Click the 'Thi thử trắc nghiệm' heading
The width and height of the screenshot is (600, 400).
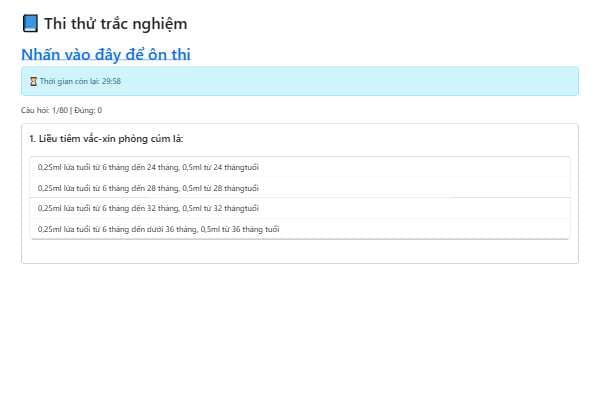(x=115, y=24)
